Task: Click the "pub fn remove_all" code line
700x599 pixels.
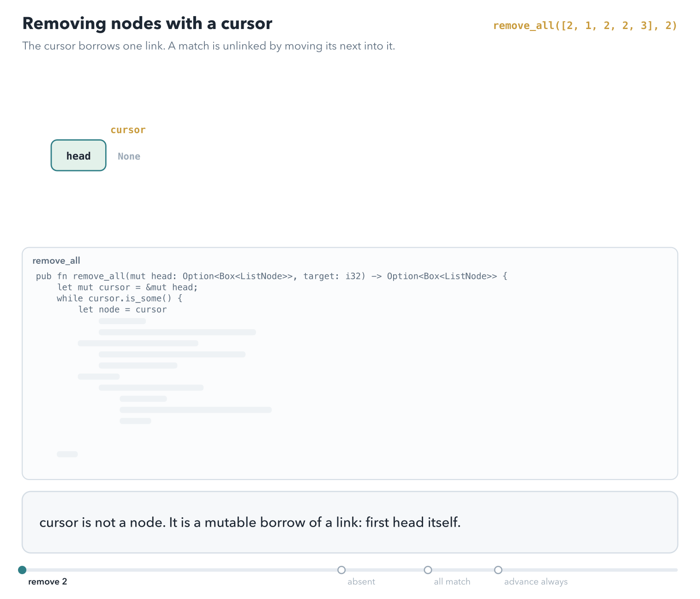Action: point(272,276)
